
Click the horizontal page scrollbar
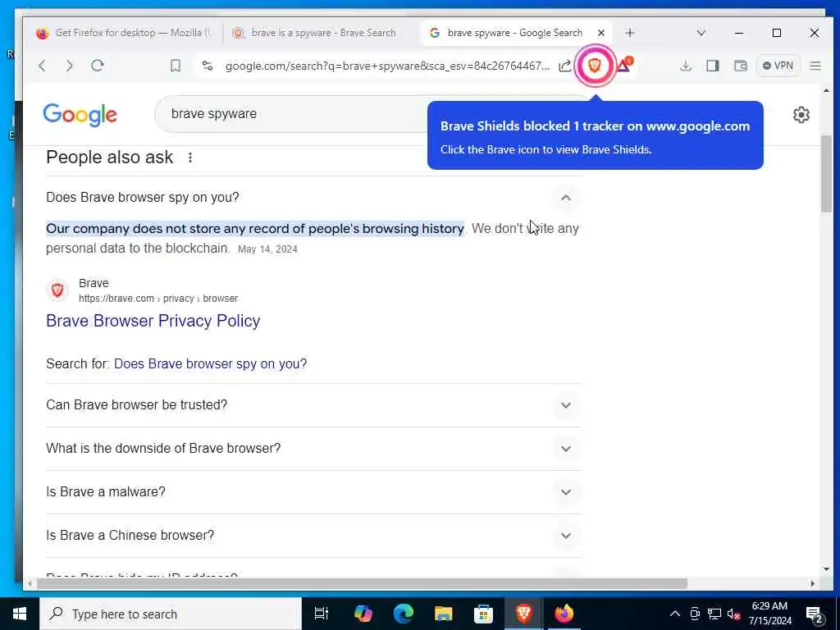point(362,583)
